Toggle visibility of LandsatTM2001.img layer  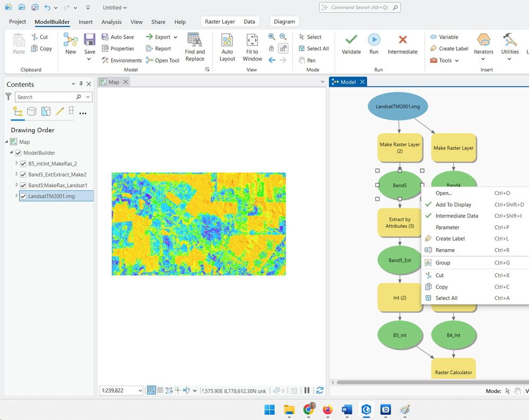tap(23, 196)
